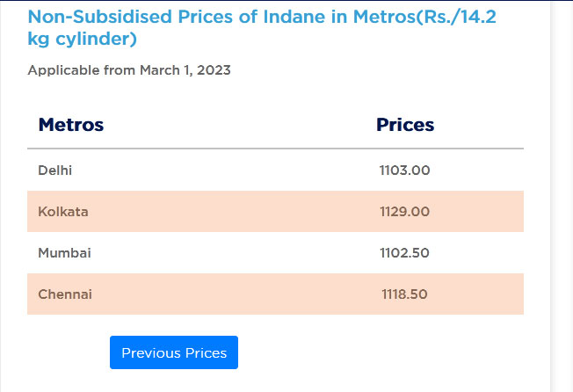This screenshot has width=573, height=392.
Task: Select Kolkata's price value 1129.00
Action: coord(404,212)
